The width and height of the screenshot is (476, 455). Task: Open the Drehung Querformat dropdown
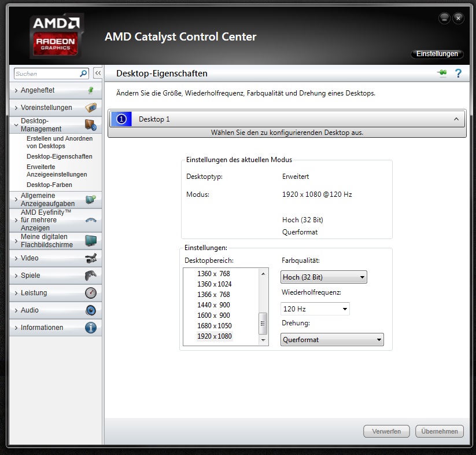[332, 340]
